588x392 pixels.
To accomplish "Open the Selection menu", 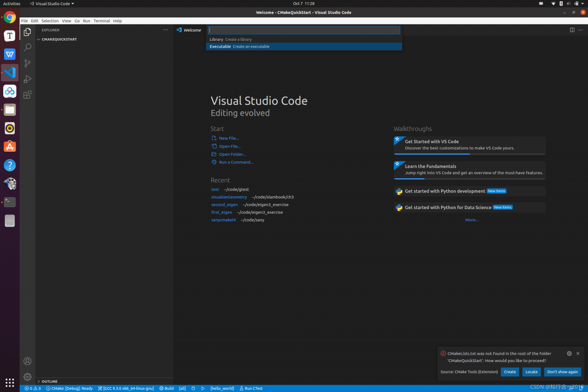I will tap(50, 21).
